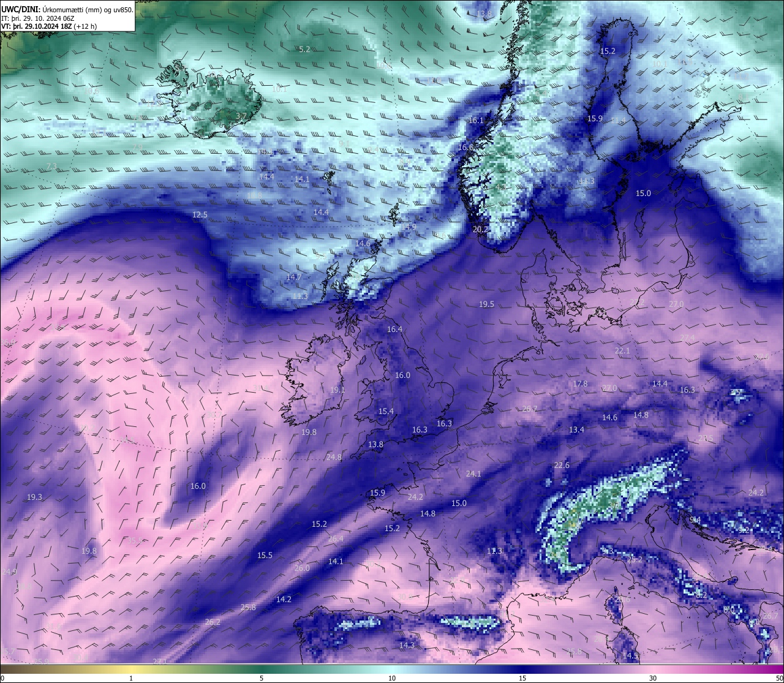Image resolution: width=784 pixels, height=683 pixels.
Task: Click the 7.3 value near left edge
Action: click(x=51, y=166)
